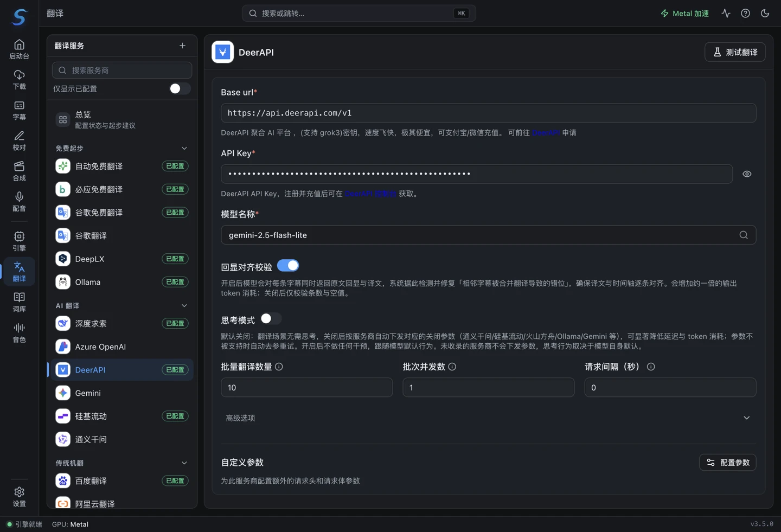Image resolution: width=781 pixels, height=532 pixels.
Task: Reveal API Key with eye icon
Action: tap(747, 174)
